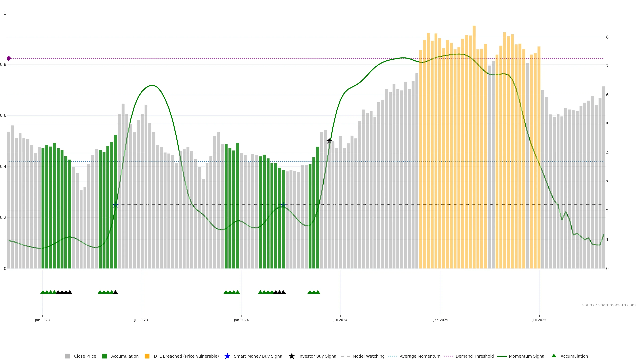The height and width of the screenshot is (362, 644).
Task: Click the green triangle Accumulation legend icon
Action: tap(554, 356)
